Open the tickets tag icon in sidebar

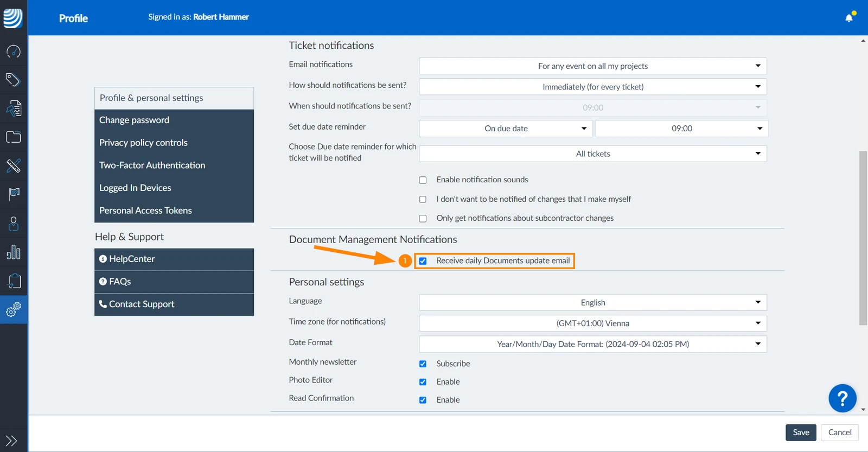pos(14,80)
